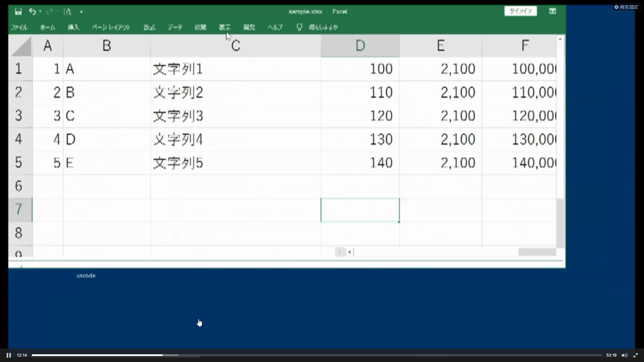This screenshot has height=362, width=644.
Task: Open Customize Quick Access Toolbar dropdown
Action: pyautogui.click(x=81, y=12)
